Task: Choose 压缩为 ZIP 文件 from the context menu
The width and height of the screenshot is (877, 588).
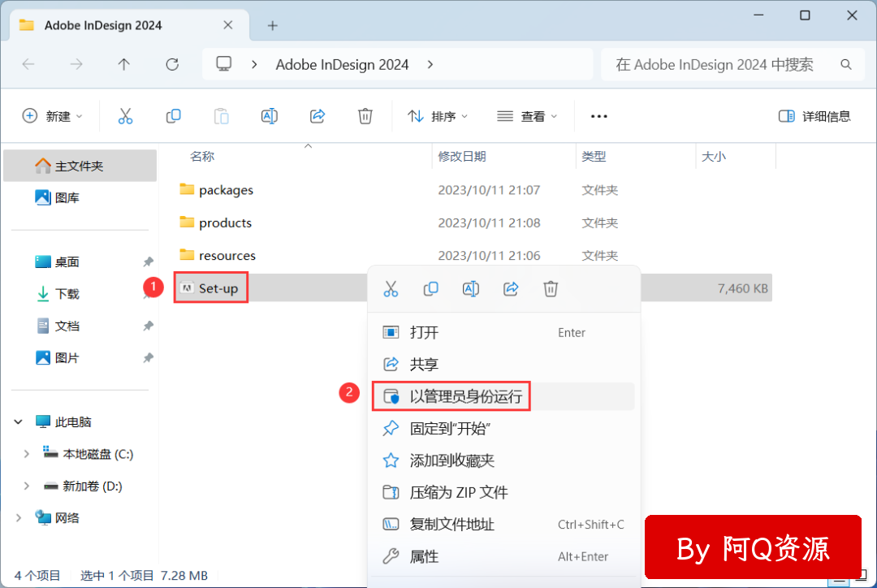Action: tap(503, 492)
